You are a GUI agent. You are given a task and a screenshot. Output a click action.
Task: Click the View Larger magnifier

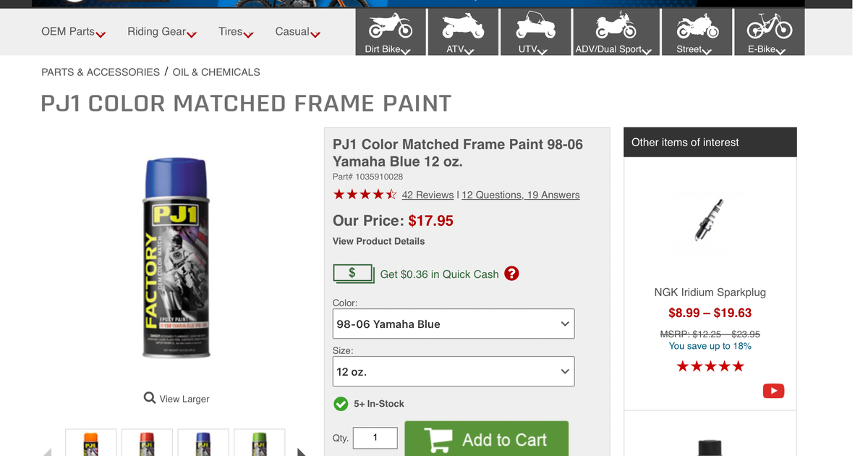148,398
